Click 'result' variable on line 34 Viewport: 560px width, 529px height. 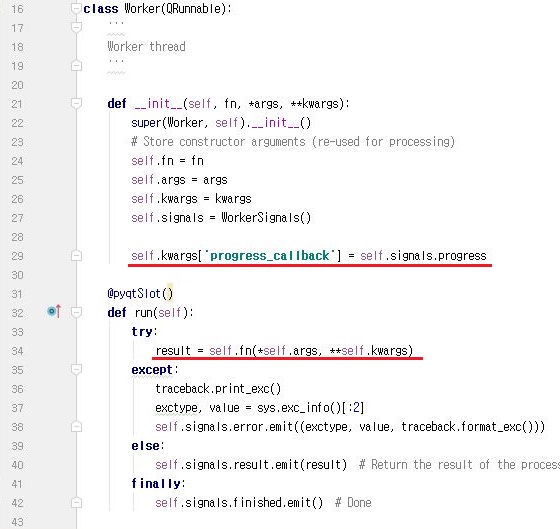click(x=173, y=351)
